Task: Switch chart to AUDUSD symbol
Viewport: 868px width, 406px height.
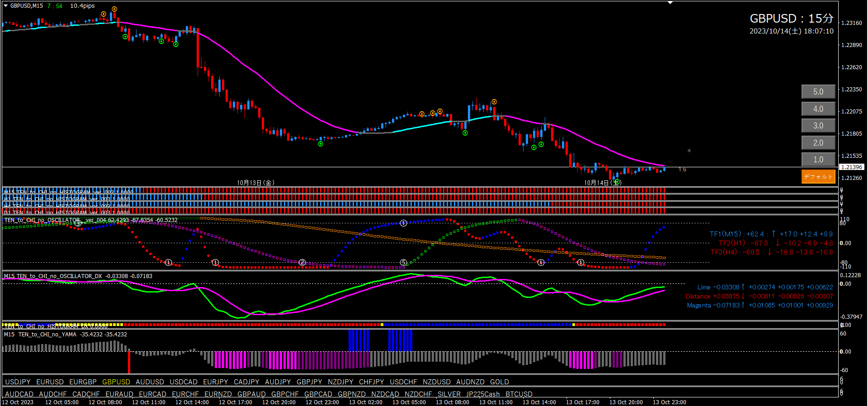Action: (x=150, y=382)
